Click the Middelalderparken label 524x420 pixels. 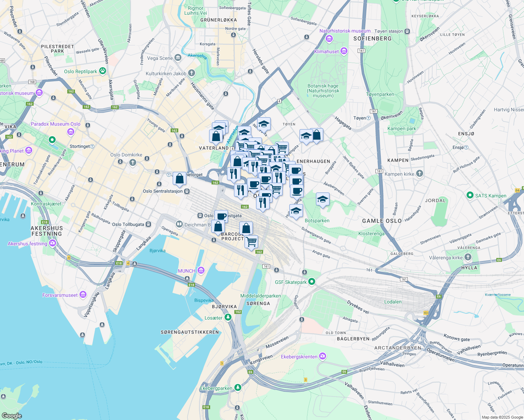[x=261, y=296]
